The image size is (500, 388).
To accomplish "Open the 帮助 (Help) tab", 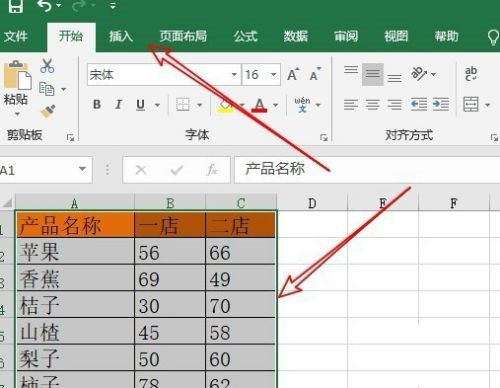I will click(x=446, y=36).
